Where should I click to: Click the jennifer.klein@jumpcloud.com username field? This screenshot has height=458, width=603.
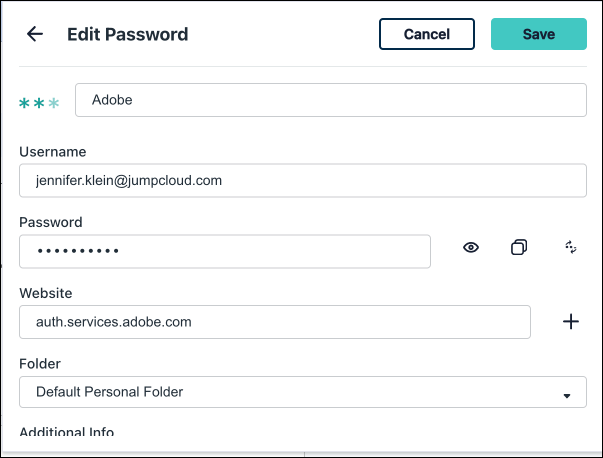[302, 181]
